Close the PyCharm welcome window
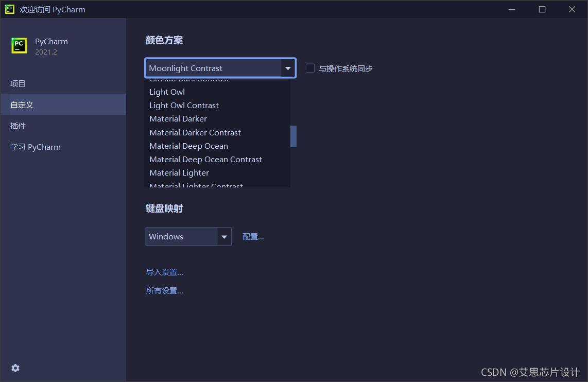The image size is (588, 382). click(572, 9)
